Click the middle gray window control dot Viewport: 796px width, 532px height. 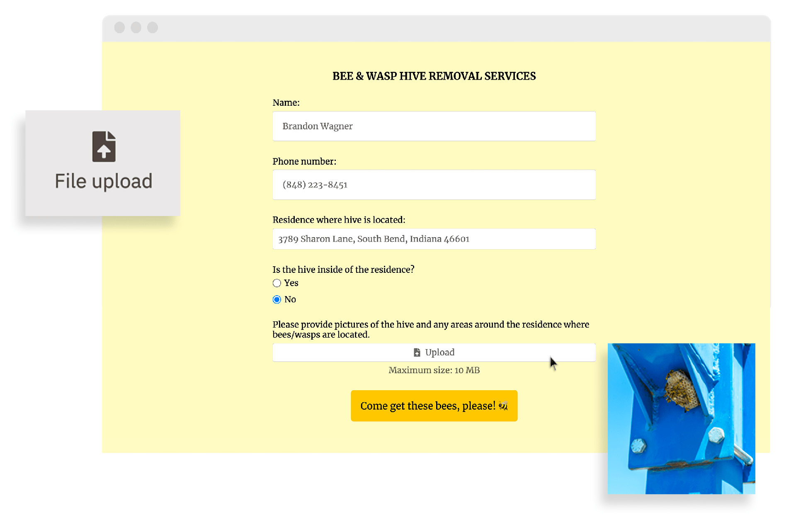click(136, 27)
